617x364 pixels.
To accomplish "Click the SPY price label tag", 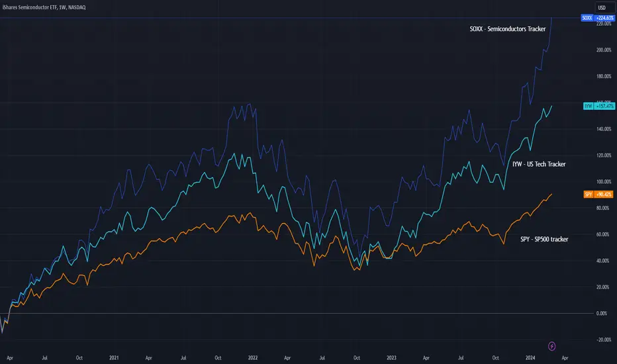I will (598, 195).
